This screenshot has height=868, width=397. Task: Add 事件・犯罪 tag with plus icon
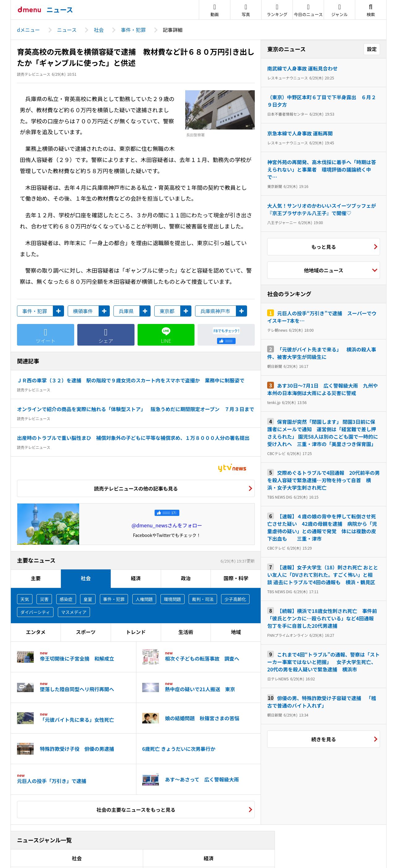(58, 311)
